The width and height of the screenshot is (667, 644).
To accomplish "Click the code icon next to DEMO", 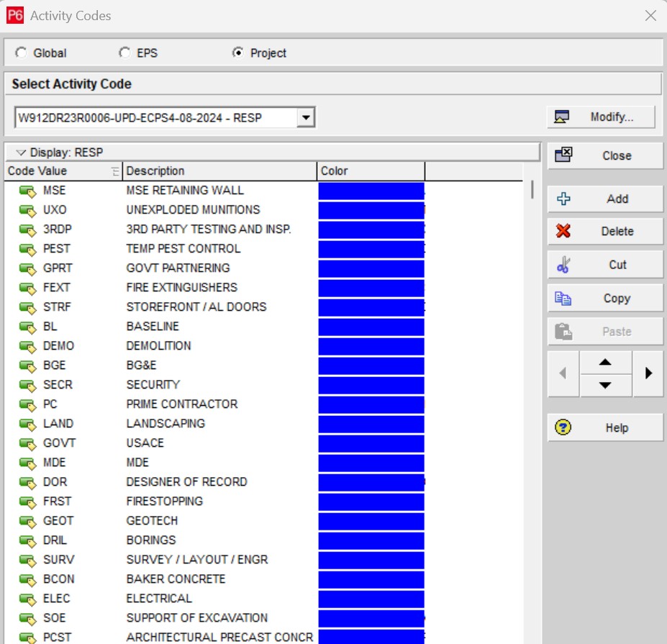I will pos(27,346).
